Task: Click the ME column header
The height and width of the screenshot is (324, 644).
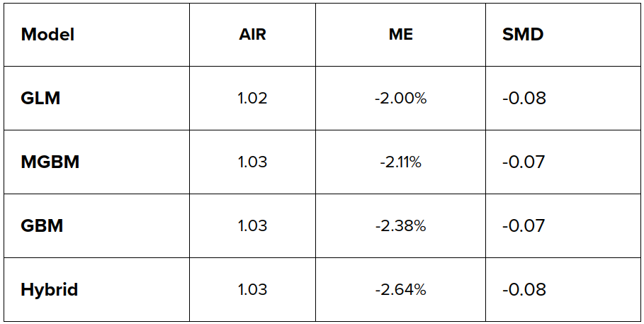Action: (x=400, y=34)
